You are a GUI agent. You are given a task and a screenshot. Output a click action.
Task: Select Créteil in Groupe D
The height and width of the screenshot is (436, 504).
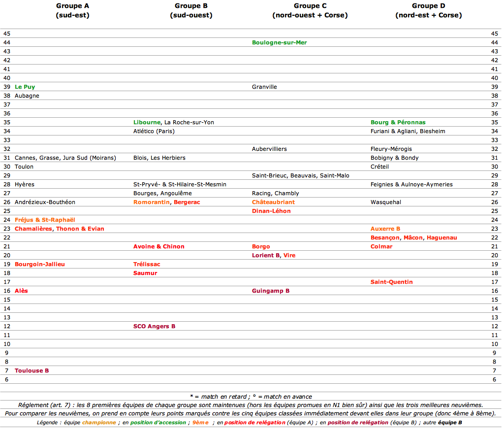click(x=379, y=167)
